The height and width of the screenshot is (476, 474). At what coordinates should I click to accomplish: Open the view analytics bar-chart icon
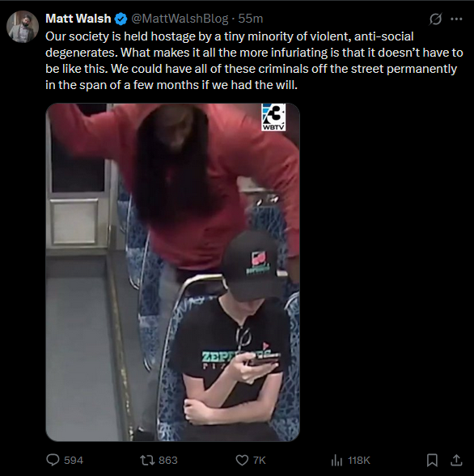click(336, 460)
